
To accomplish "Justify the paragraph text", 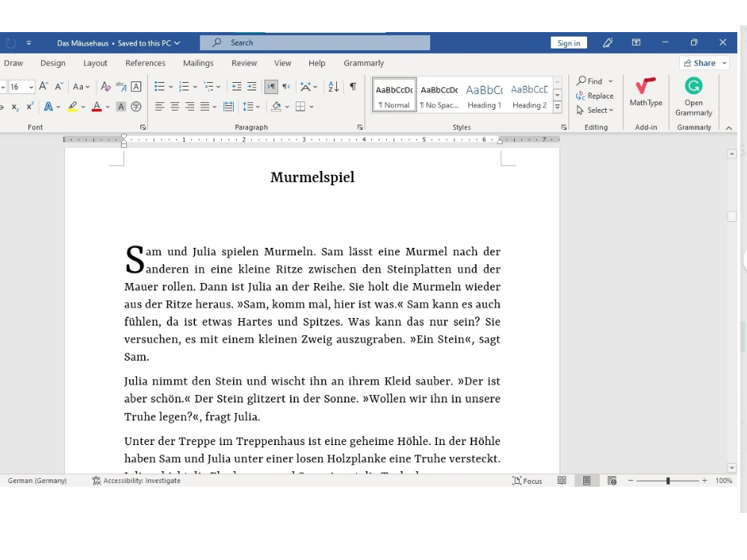I will 205,107.
